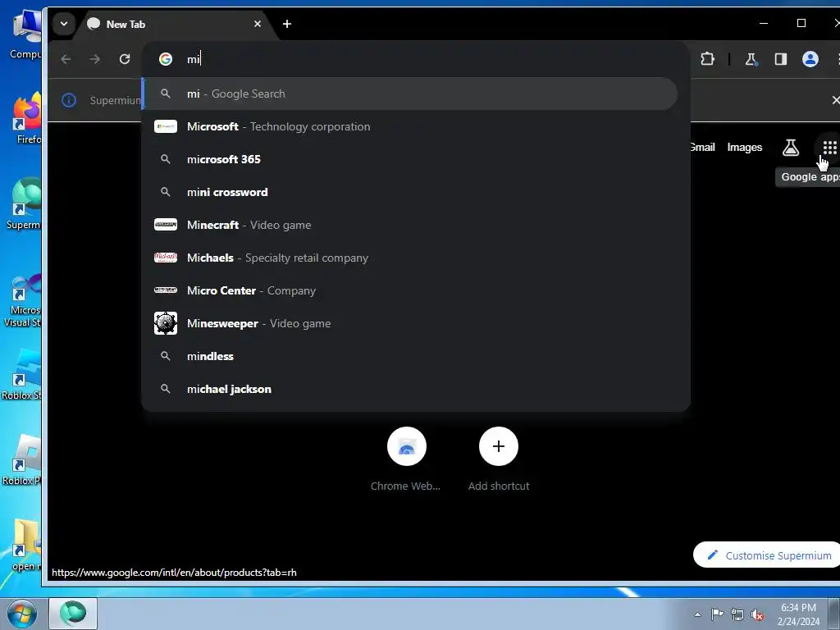
Task: Open Microsoft Visual Studio desktop shortcut
Action: point(22,300)
